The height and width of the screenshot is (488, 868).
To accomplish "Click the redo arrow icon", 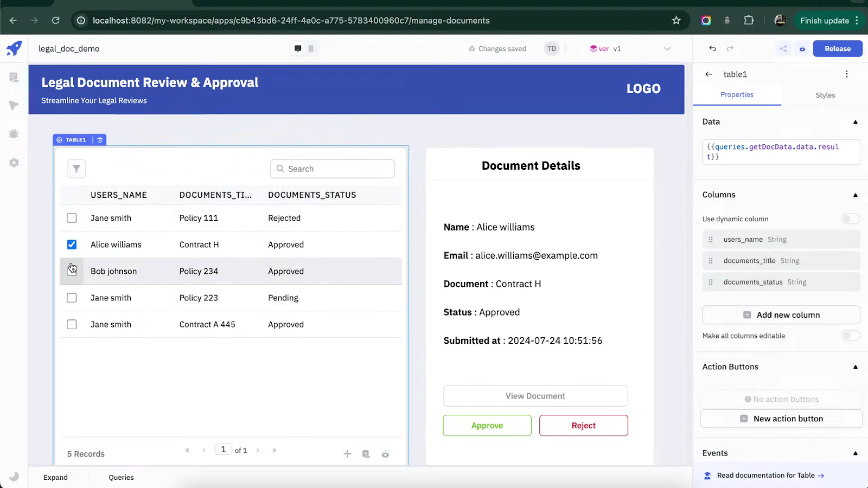I will point(730,49).
